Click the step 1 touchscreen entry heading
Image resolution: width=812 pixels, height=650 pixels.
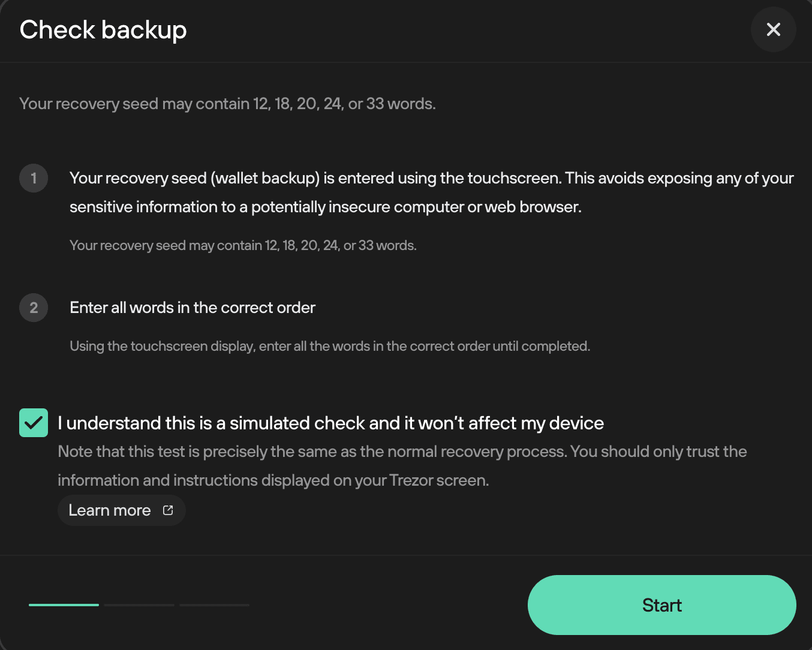tap(431, 192)
